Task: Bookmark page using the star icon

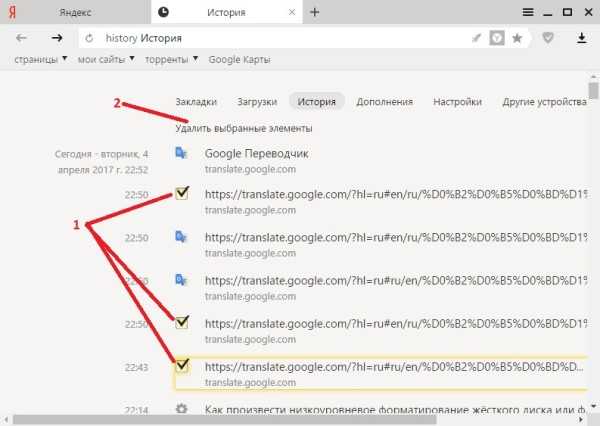Action: tap(517, 38)
